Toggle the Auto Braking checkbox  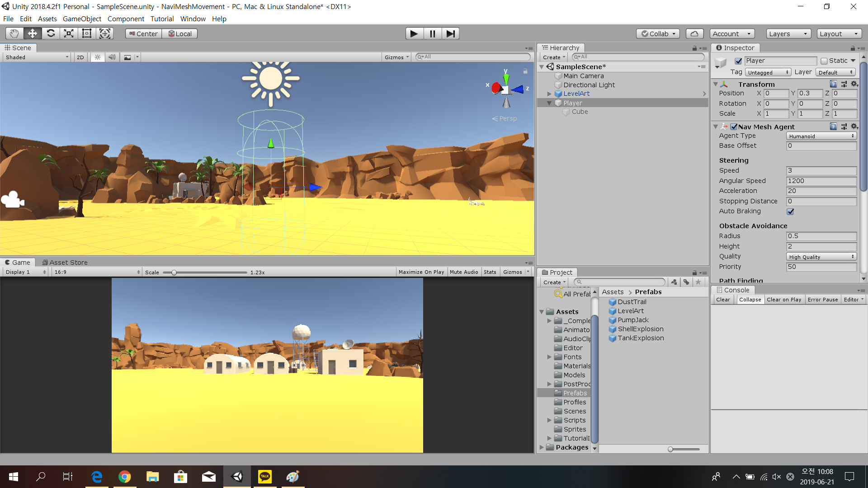(790, 211)
